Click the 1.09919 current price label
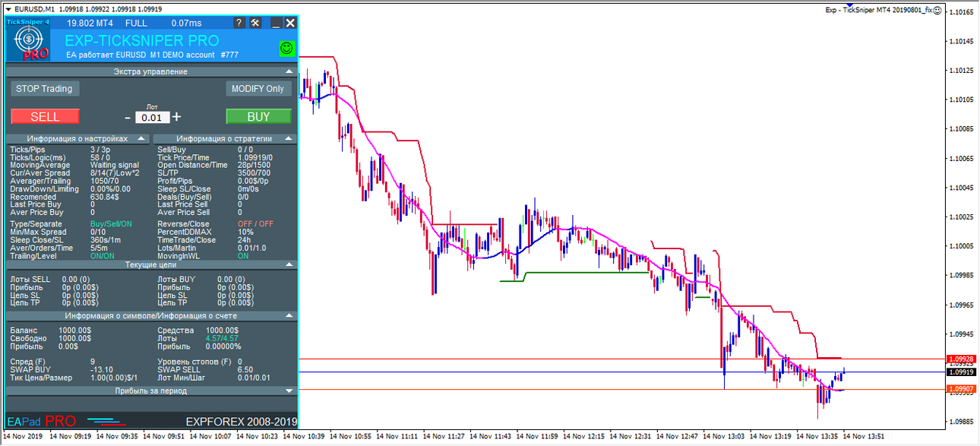This screenshot has width=980, height=446. click(961, 372)
